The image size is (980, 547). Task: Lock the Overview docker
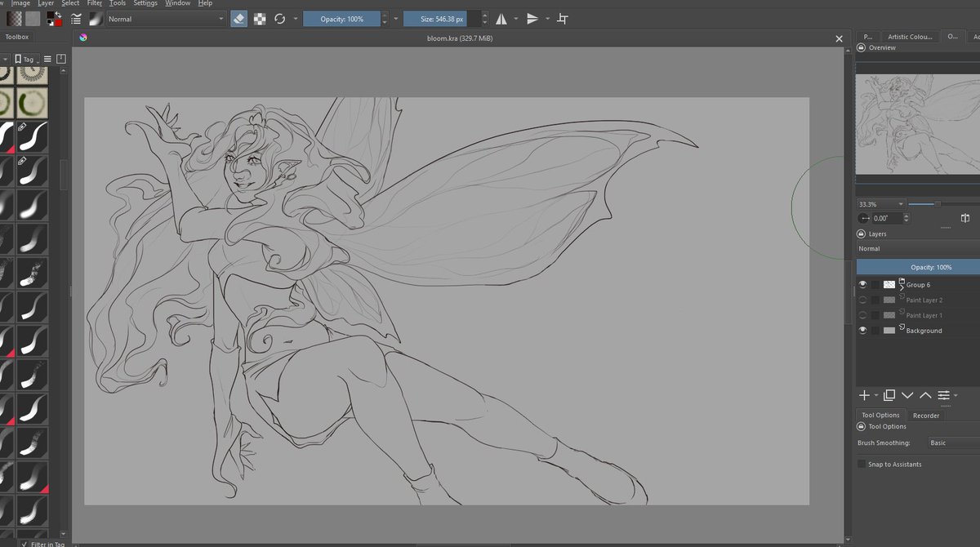(x=862, y=48)
